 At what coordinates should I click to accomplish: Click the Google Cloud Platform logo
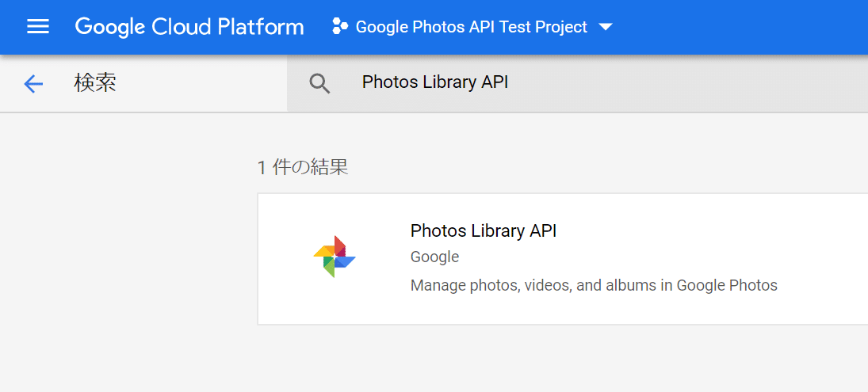pos(189,27)
